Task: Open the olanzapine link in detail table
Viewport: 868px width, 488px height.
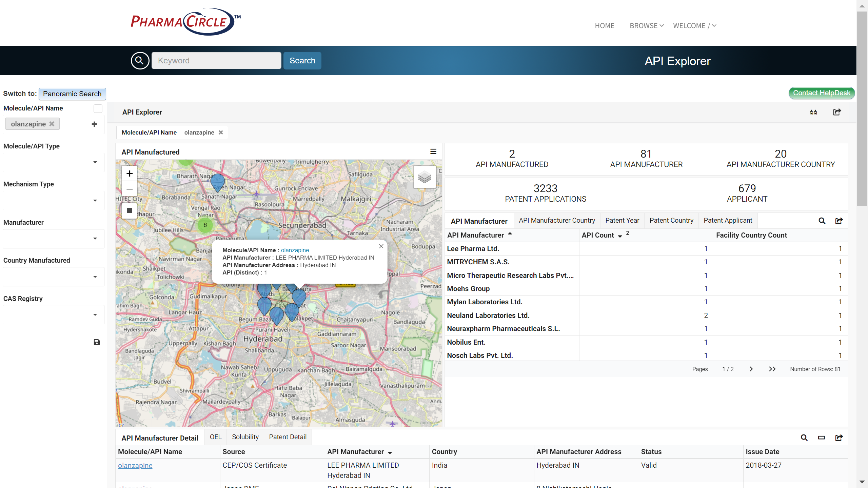Action: coord(135,466)
